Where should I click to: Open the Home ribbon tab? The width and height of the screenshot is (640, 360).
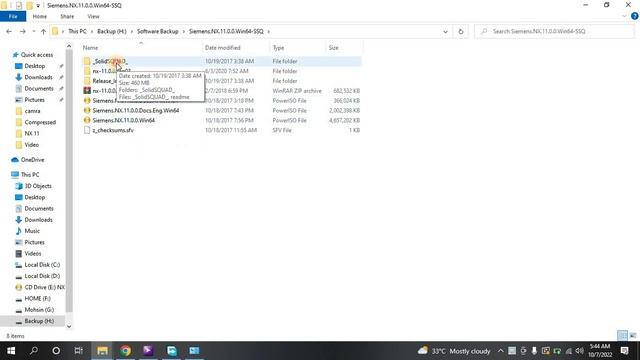coord(40,16)
